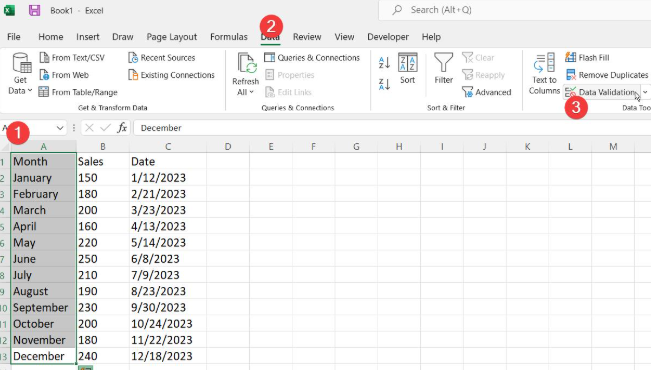
Task: Switch to the View tab
Action: tap(344, 37)
